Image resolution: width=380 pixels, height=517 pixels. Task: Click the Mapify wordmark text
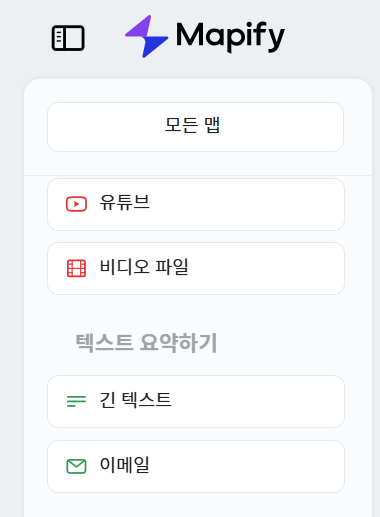click(x=230, y=37)
